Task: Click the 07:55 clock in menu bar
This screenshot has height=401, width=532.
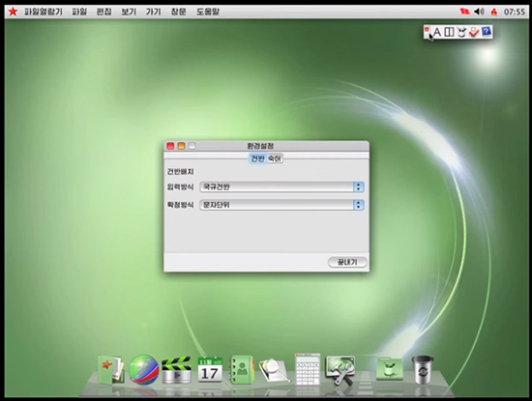Action: 515,12
